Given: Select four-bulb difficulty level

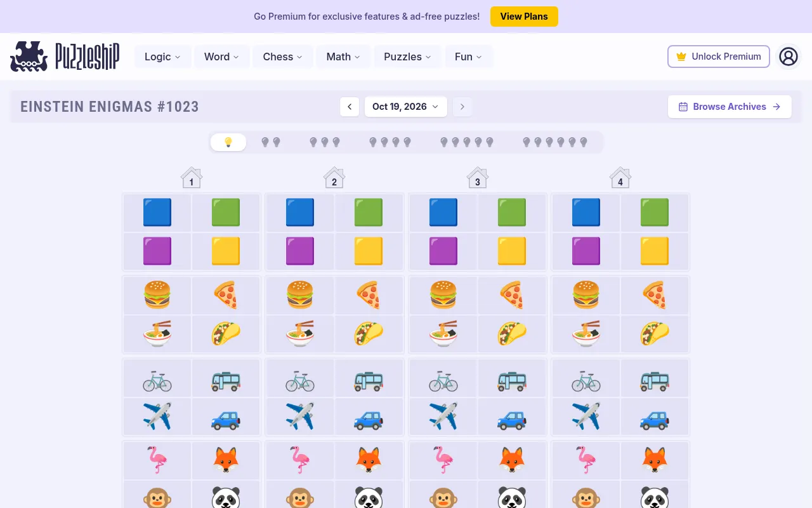Looking at the screenshot, I should click(x=390, y=142).
